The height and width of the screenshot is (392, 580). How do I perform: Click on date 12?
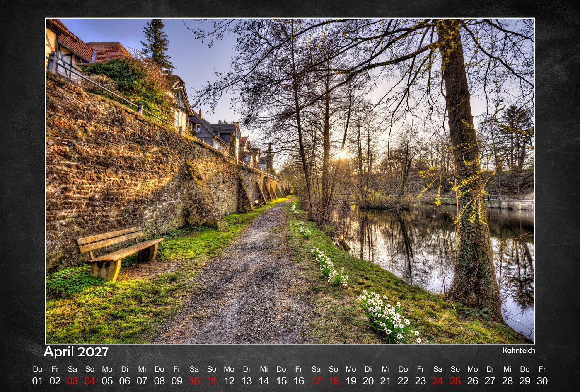point(229,381)
